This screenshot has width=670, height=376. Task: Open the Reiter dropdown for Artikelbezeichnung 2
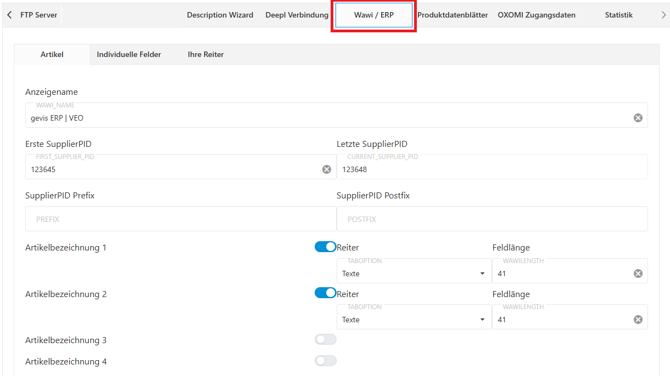[414, 317]
